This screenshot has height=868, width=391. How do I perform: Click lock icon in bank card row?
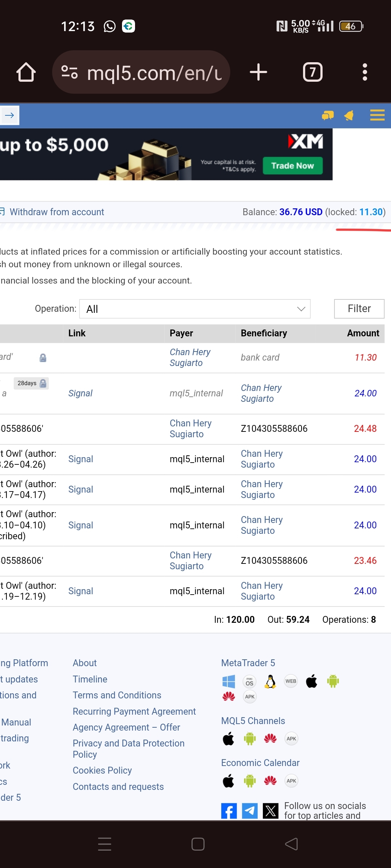[x=43, y=358]
